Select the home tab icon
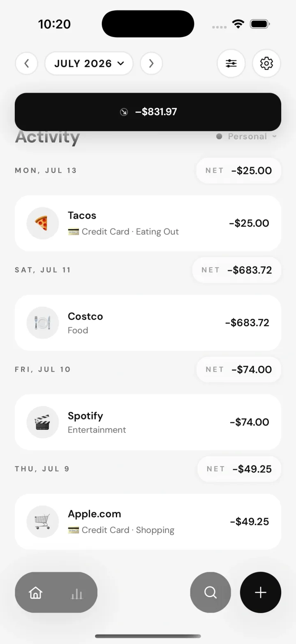 [36, 593]
